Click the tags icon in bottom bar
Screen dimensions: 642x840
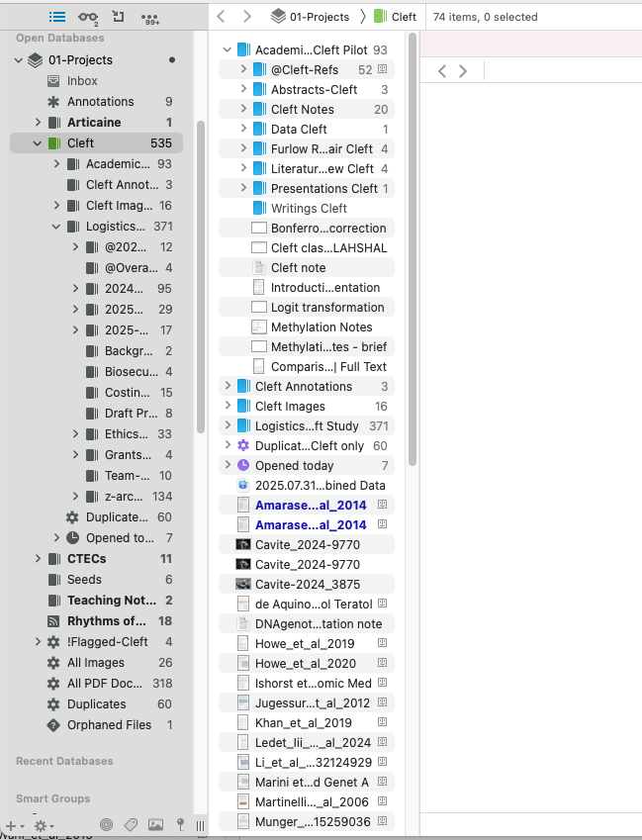click(x=131, y=824)
